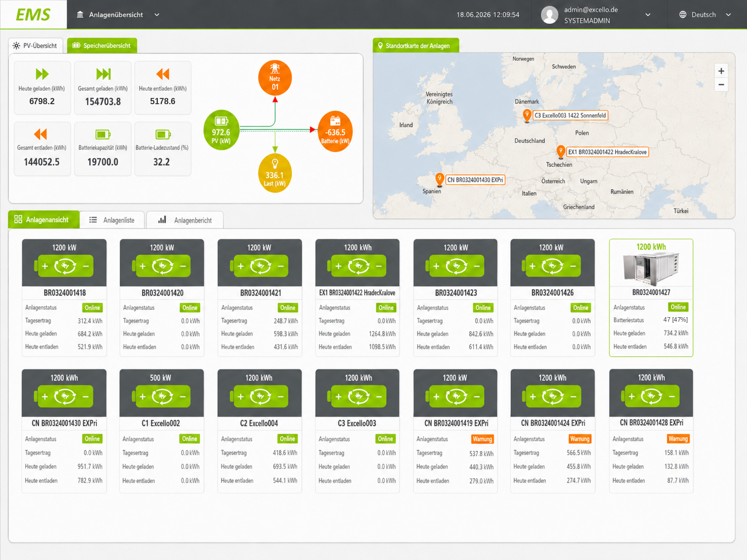Click the Heute geladen fast-forward icon
The image size is (747, 560).
tap(42, 74)
